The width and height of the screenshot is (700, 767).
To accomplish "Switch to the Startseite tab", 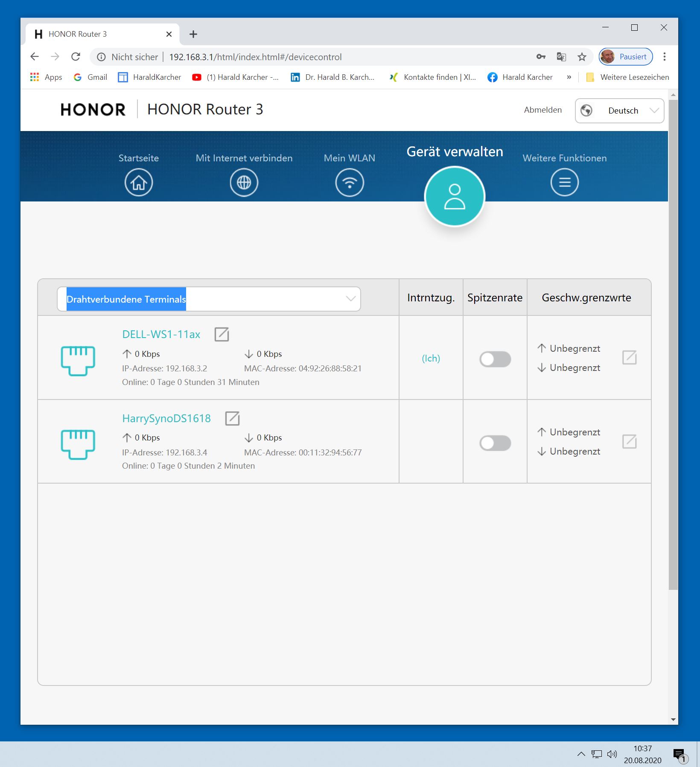I will (139, 158).
